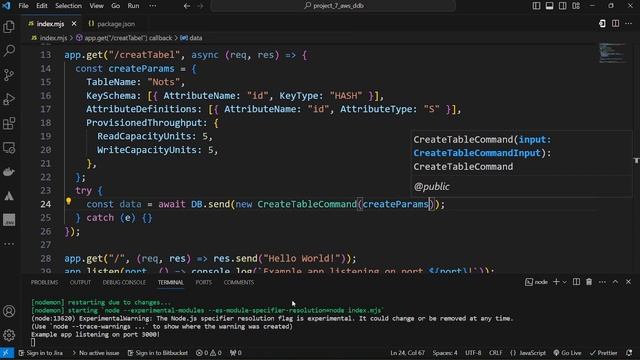Open the Docker view

coord(9,171)
